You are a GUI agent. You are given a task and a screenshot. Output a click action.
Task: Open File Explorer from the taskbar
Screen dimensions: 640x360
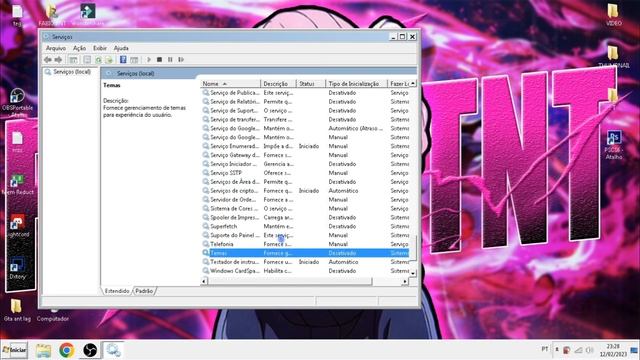[43, 350]
